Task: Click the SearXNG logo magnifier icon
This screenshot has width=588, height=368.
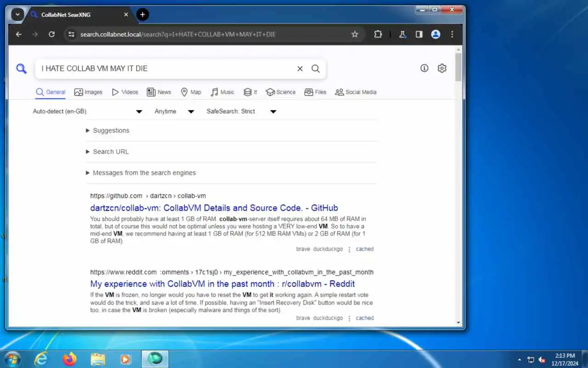Action: point(21,69)
